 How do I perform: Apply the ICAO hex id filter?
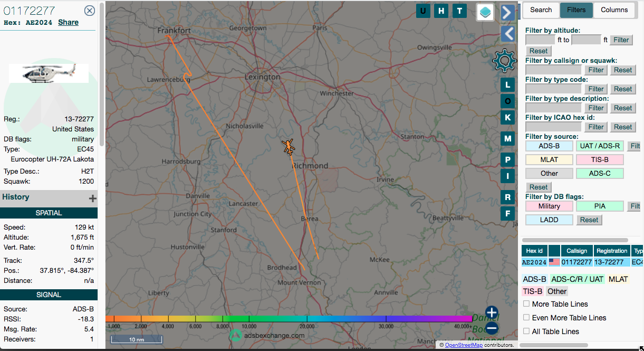[x=596, y=127]
